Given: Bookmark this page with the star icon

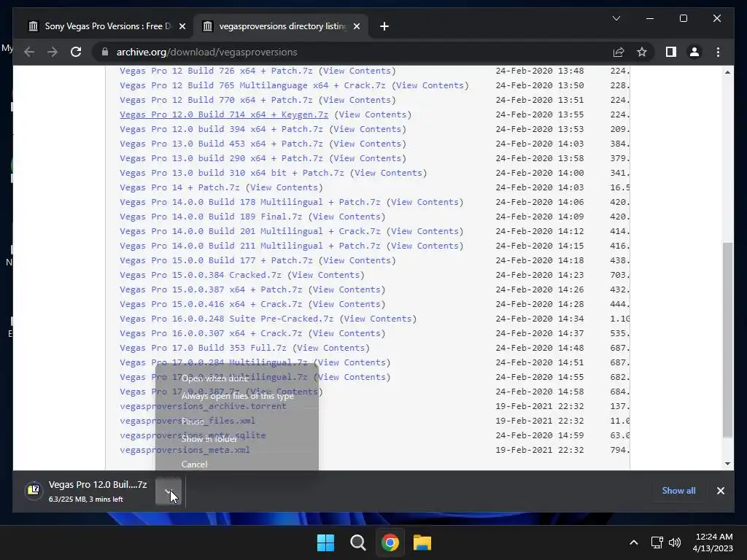Looking at the screenshot, I should tap(642, 52).
